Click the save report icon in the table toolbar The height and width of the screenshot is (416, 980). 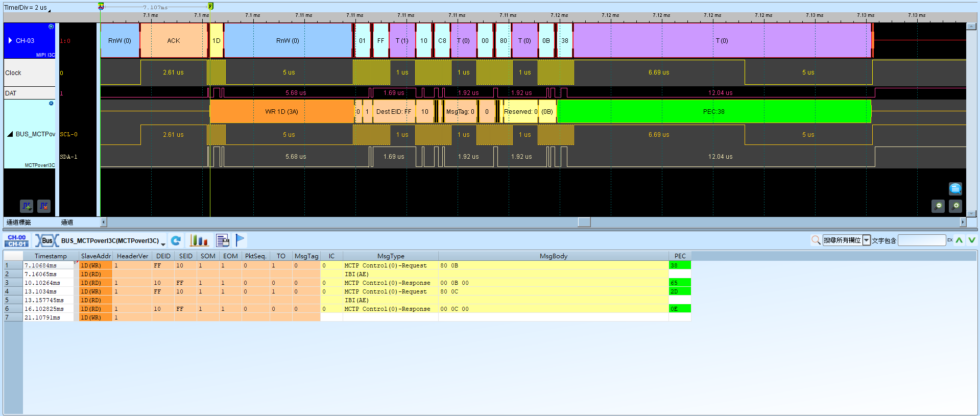point(223,240)
